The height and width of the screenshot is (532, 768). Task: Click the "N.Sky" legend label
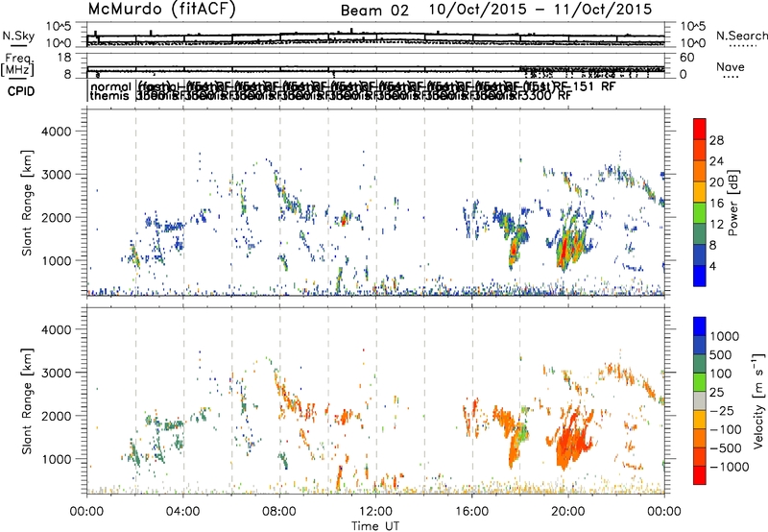point(18,36)
